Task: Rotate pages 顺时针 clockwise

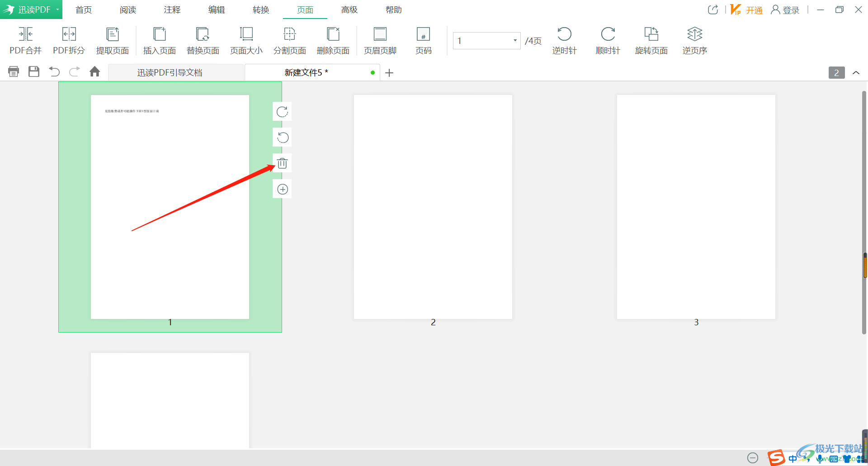Action: coord(608,40)
